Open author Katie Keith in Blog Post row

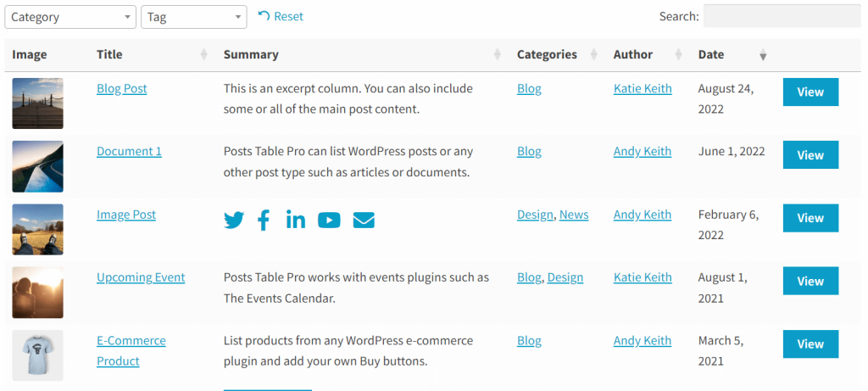[643, 88]
